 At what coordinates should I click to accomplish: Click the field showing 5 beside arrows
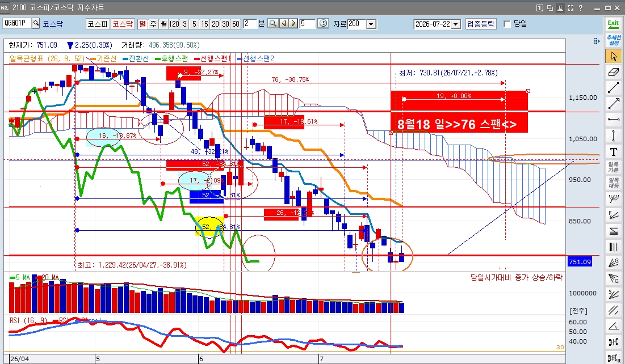click(307, 23)
